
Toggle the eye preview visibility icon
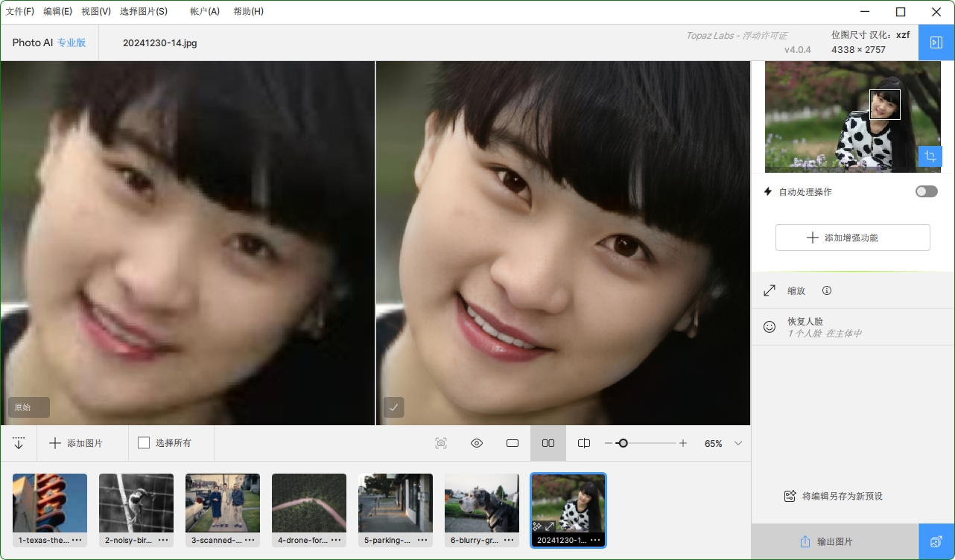[477, 443]
